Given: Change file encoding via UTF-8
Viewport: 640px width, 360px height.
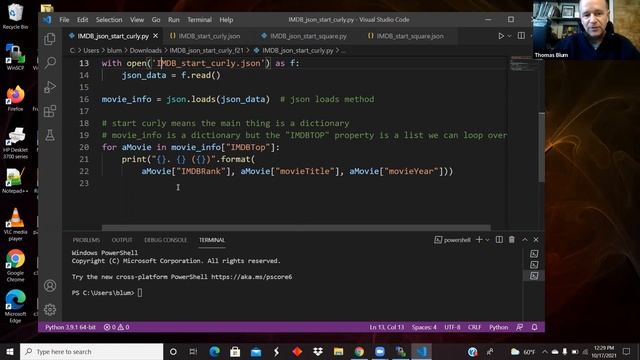Looking at the screenshot, I should tap(452, 327).
